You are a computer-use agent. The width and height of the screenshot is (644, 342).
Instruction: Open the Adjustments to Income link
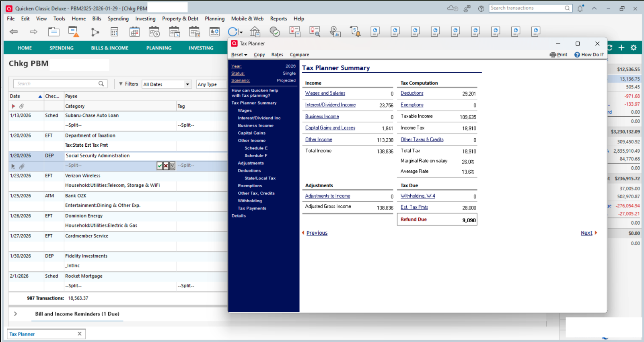(327, 196)
